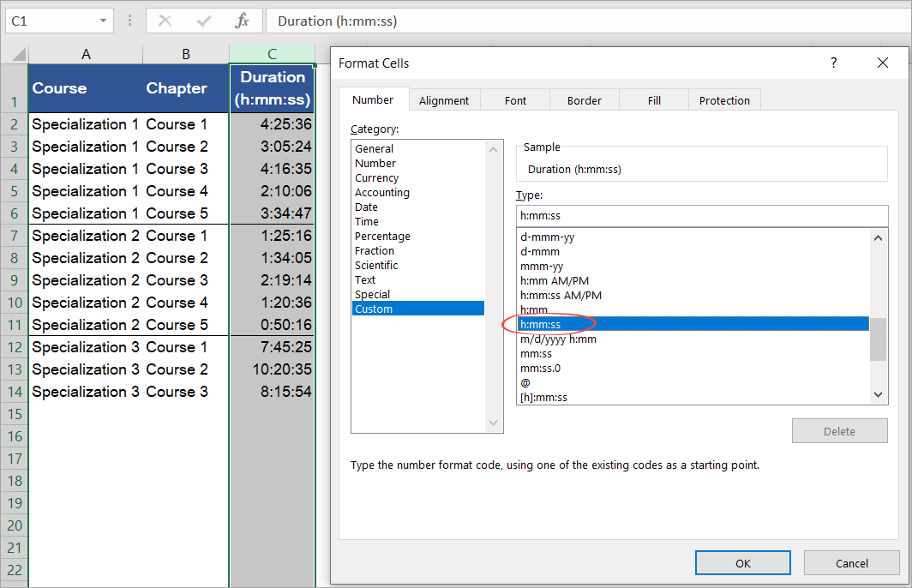
Task: Click the Help question mark in Format Cells
Action: point(833,63)
